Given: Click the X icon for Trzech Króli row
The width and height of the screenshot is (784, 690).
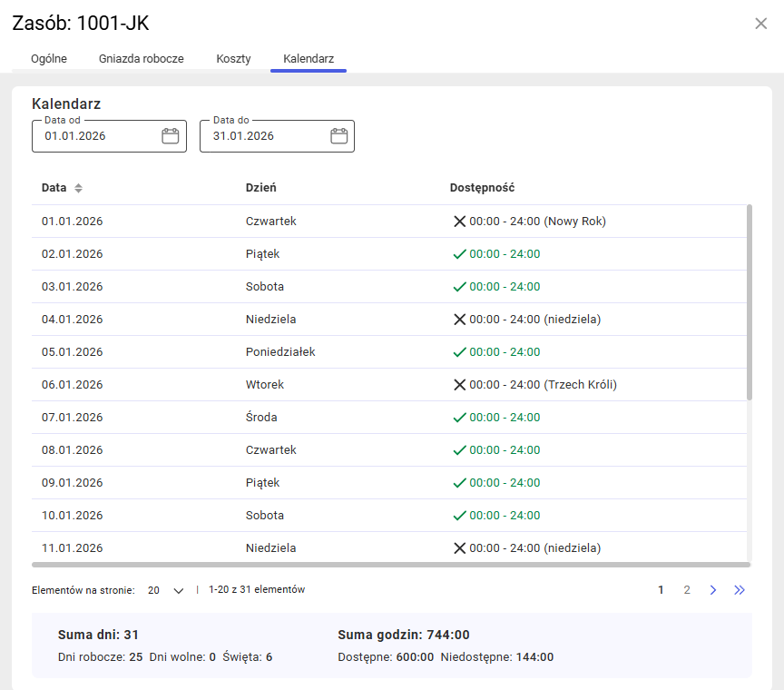Looking at the screenshot, I should click(x=459, y=385).
